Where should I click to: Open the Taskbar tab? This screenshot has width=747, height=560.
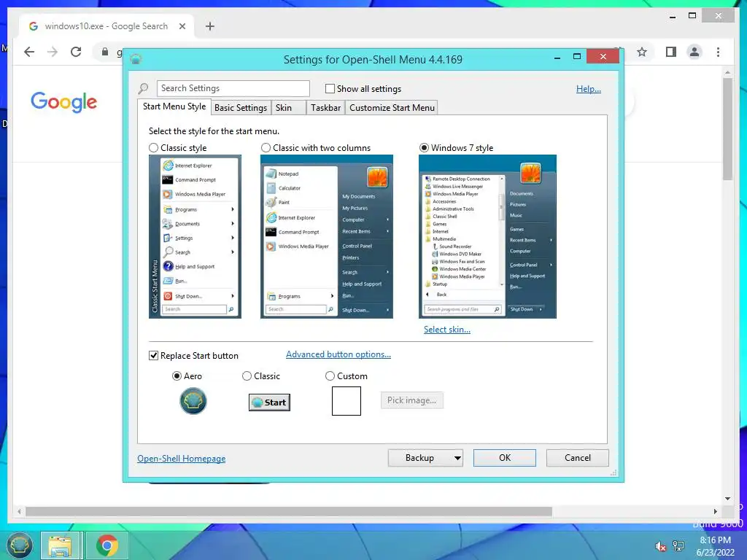[325, 108]
